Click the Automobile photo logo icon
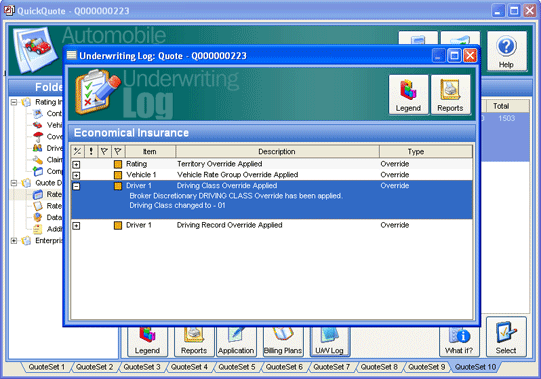This screenshot has width=541, height=379. (x=35, y=49)
